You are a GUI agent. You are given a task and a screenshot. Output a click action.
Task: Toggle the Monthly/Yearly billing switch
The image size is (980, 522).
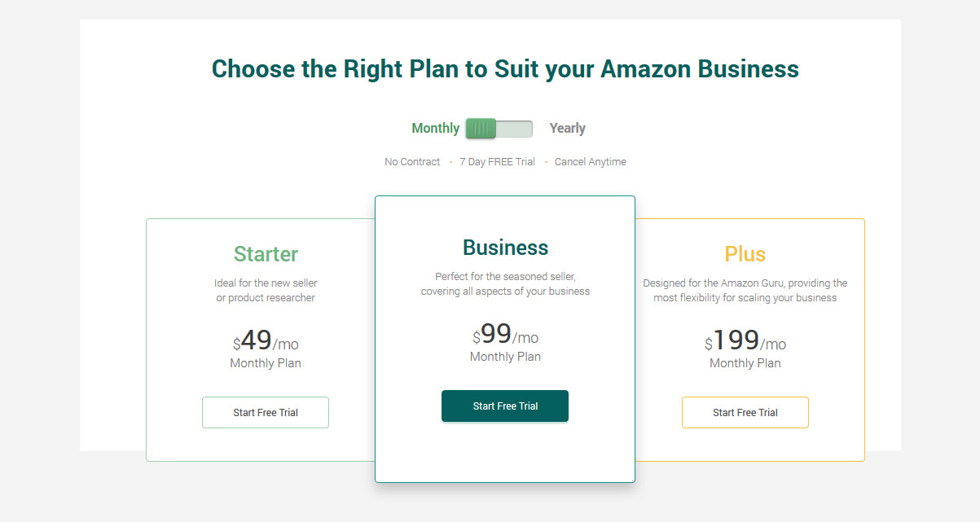tap(499, 128)
